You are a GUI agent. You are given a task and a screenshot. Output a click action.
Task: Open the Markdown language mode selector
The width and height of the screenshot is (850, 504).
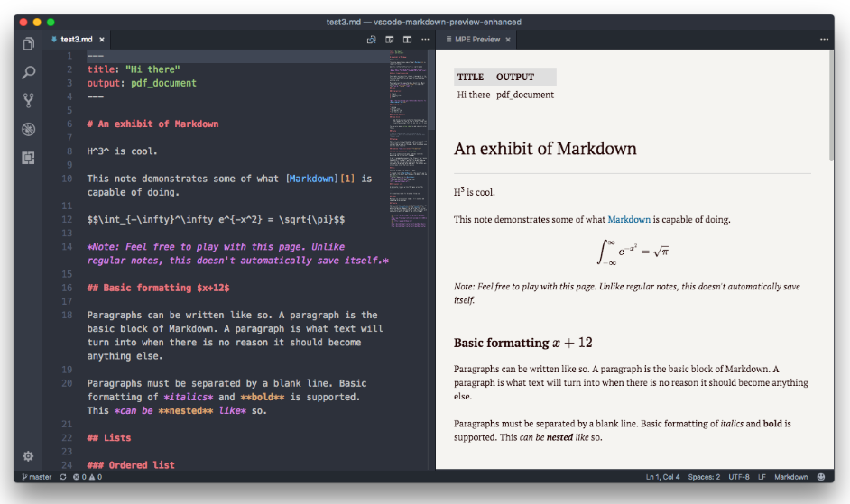tap(790, 477)
